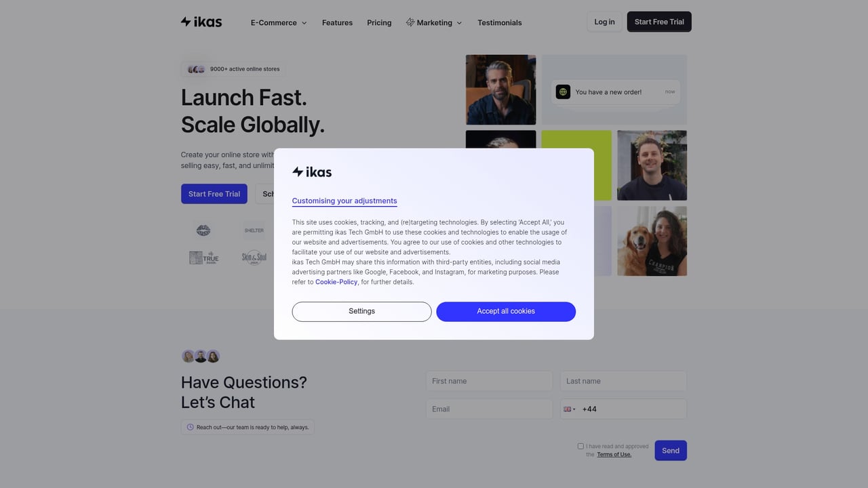Go to the Pricing page
The image size is (868, 488).
click(379, 22)
